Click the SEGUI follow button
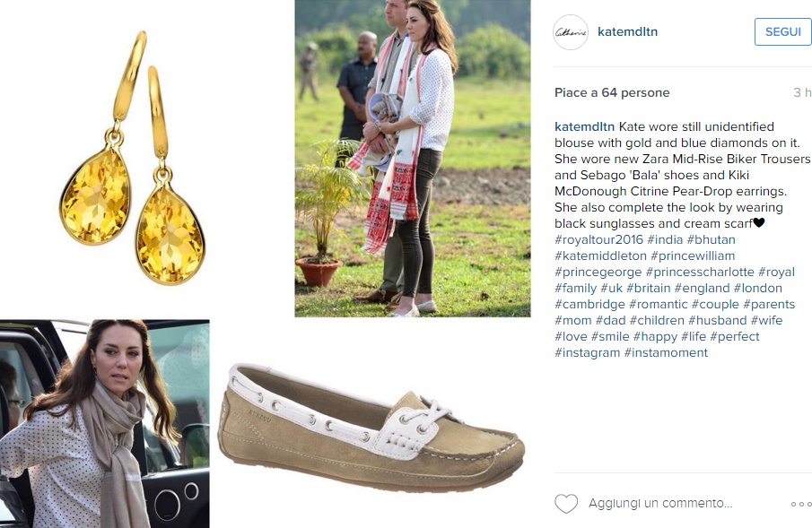Viewport: 812px width, 528px height. point(783,32)
